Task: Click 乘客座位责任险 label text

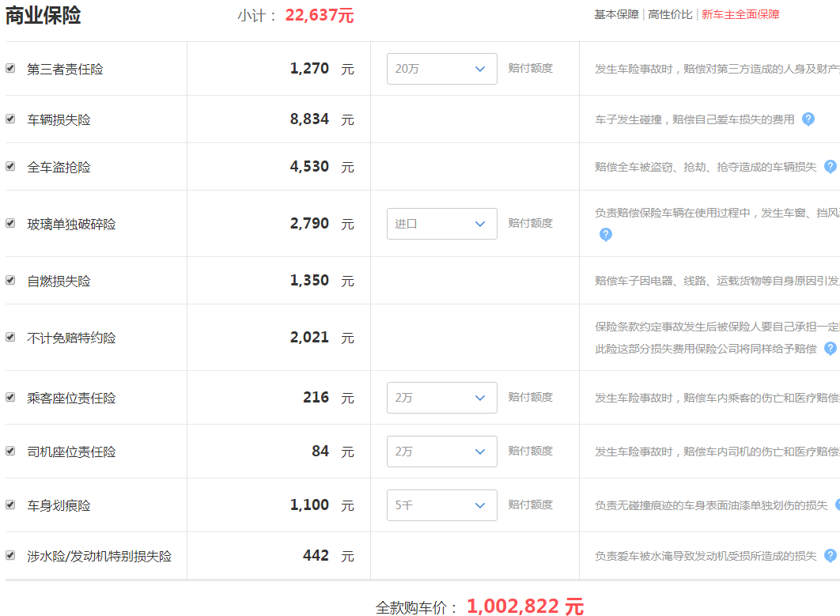Action: pyautogui.click(x=71, y=398)
